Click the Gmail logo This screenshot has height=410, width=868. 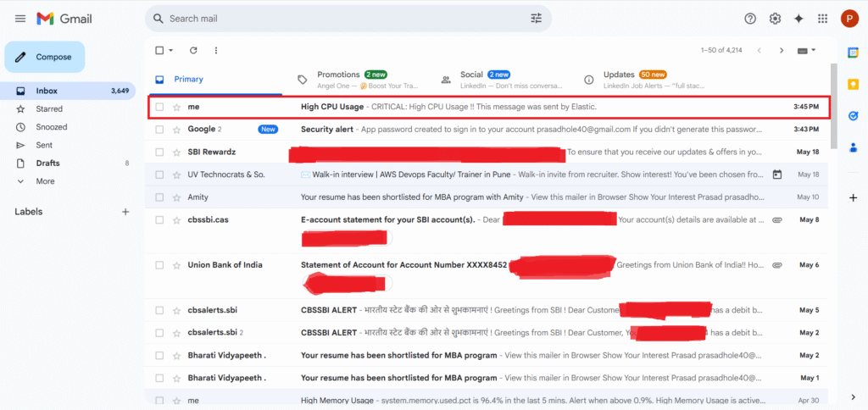pyautogui.click(x=64, y=19)
